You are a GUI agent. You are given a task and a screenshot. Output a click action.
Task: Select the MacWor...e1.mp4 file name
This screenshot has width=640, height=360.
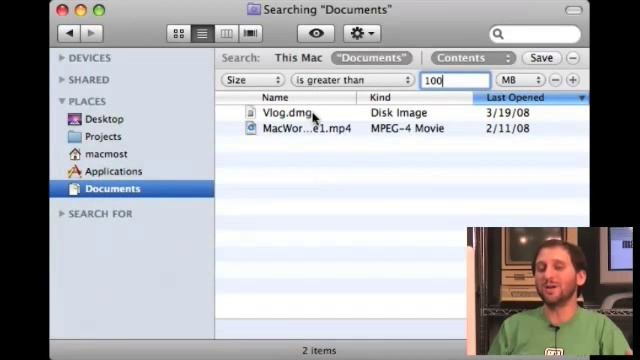click(x=307, y=129)
